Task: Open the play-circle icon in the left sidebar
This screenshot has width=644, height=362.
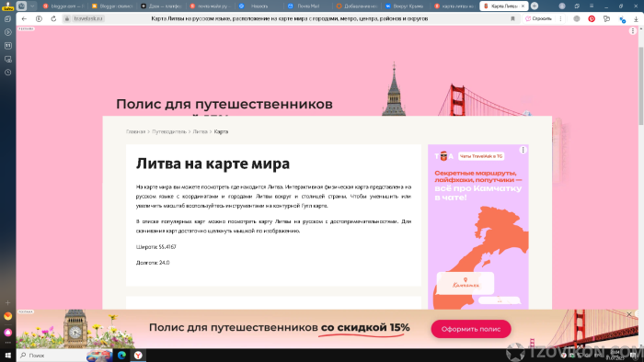Action: 7,32
